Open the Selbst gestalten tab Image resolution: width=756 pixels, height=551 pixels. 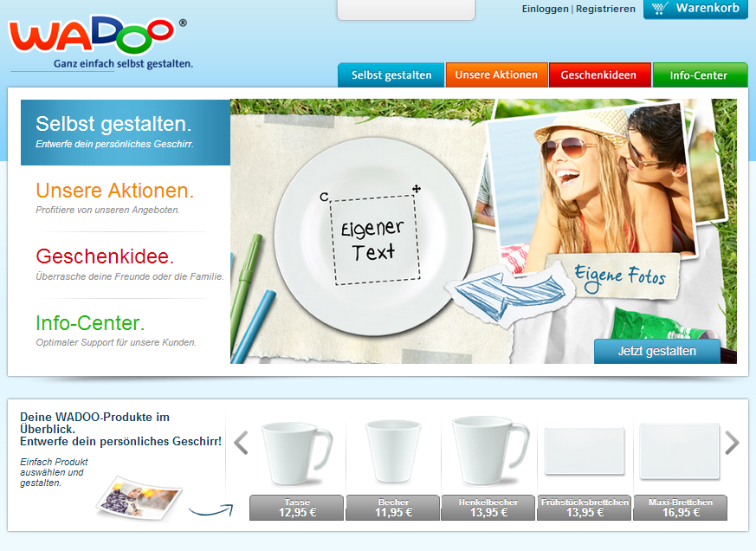click(x=391, y=75)
